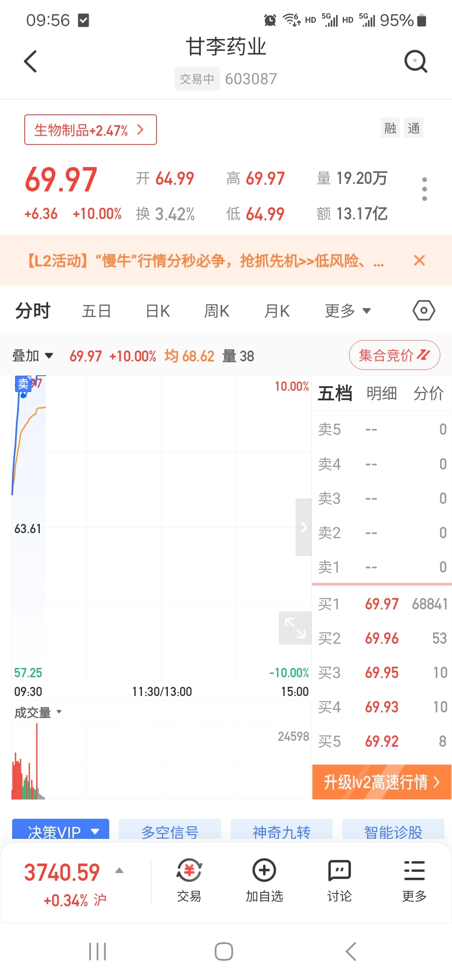Expand chart to fullscreen view
The width and height of the screenshot is (452, 980).
295,628
